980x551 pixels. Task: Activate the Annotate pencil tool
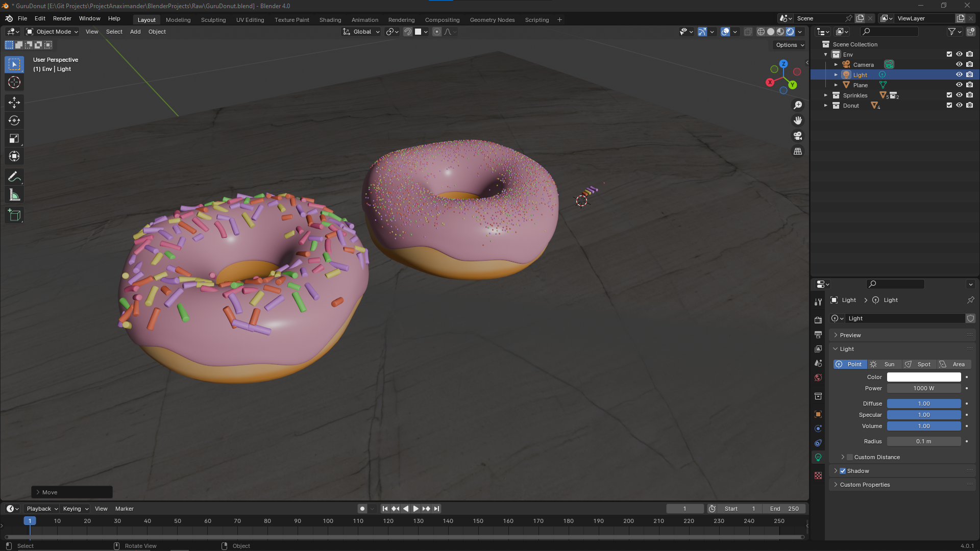point(14,177)
